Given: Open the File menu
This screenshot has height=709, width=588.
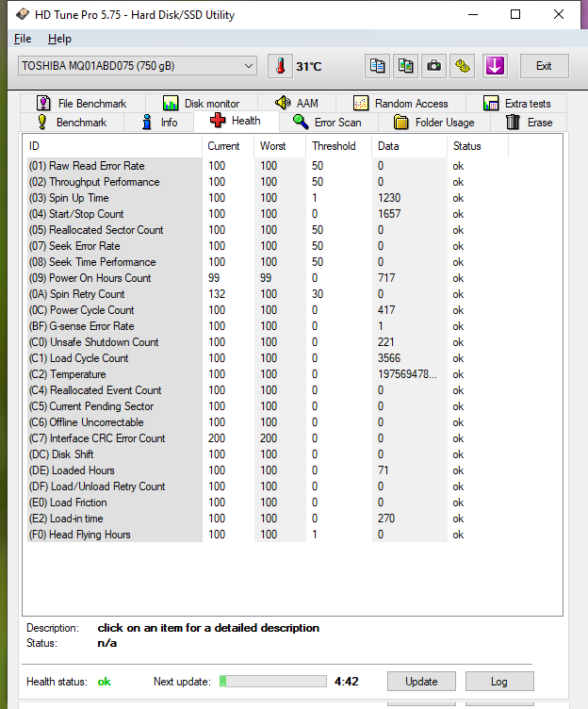Looking at the screenshot, I should [x=23, y=39].
